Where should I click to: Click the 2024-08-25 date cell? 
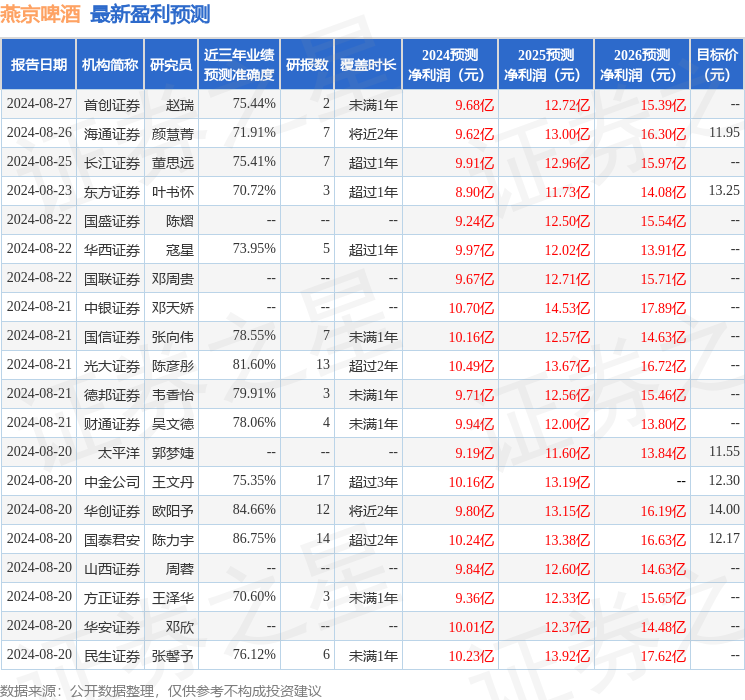coord(39,162)
